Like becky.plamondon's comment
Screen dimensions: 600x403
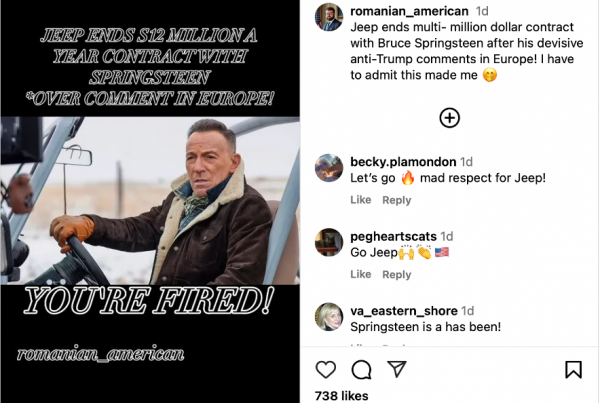click(360, 200)
